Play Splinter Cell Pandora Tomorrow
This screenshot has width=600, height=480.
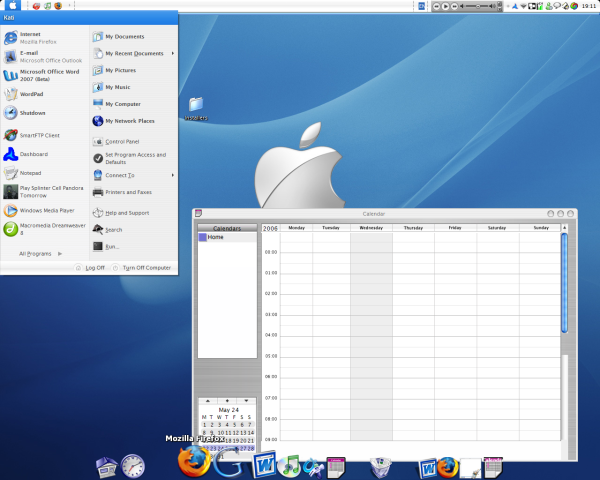[x=45, y=192]
